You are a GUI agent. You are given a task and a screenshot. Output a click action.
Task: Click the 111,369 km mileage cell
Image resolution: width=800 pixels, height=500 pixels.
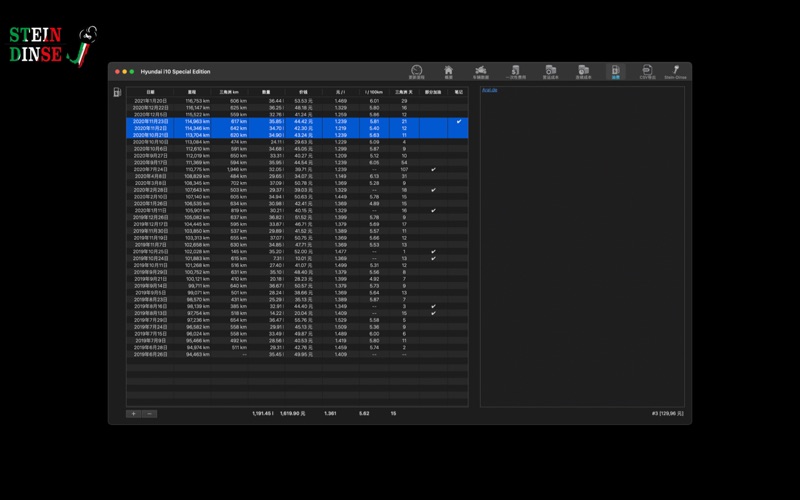[197, 162]
